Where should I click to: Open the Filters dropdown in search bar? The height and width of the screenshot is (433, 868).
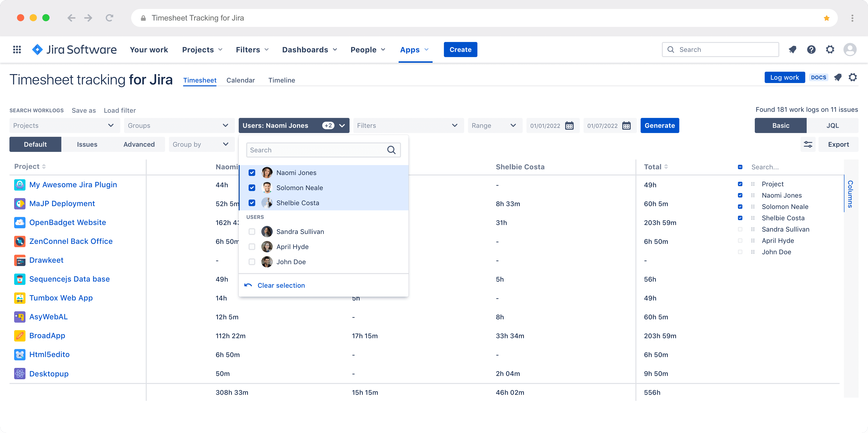coord(408,125)
